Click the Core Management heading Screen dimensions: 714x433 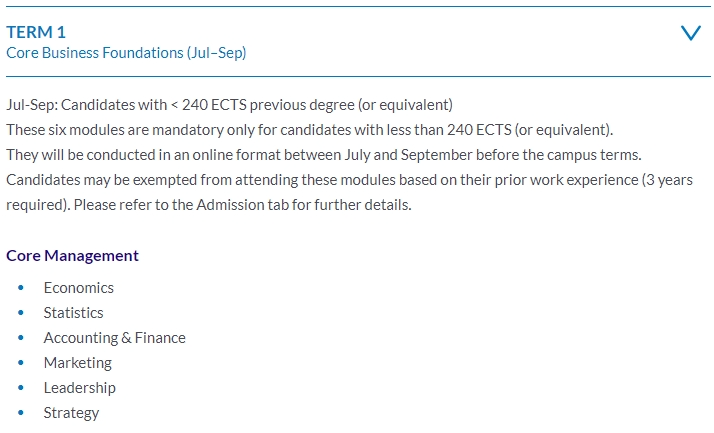tap(72, 255)
